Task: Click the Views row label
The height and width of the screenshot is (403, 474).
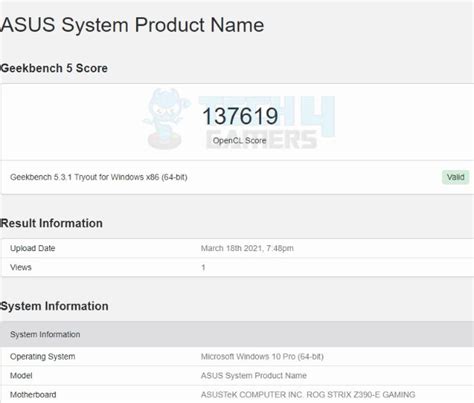Action: (21, 267)
